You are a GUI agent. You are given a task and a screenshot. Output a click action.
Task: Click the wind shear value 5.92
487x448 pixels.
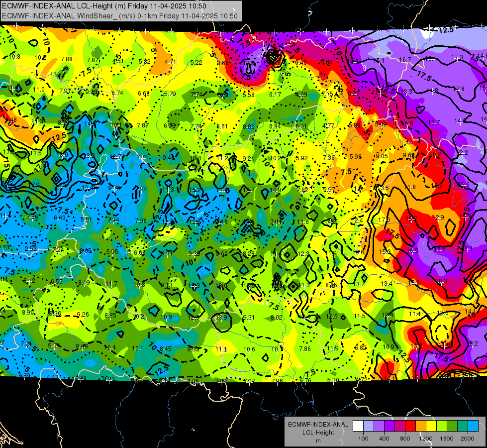[x=301, y=158]
